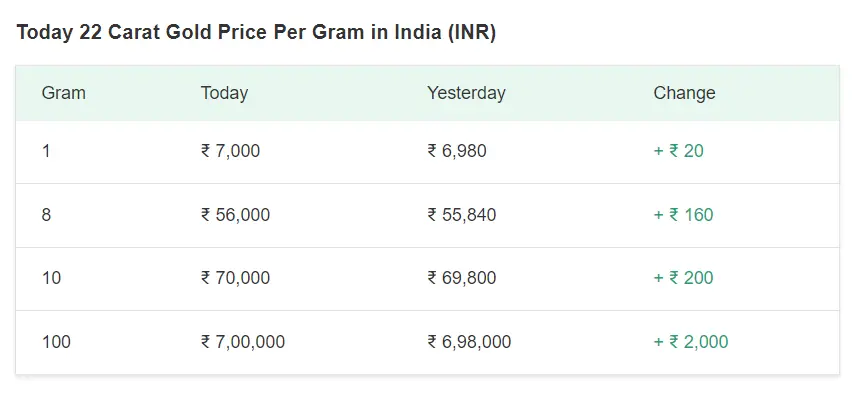The height and width of the screenshot is (395, 854).
Task: Click today's price ₹ 56,000
Action: pos(235,215)
